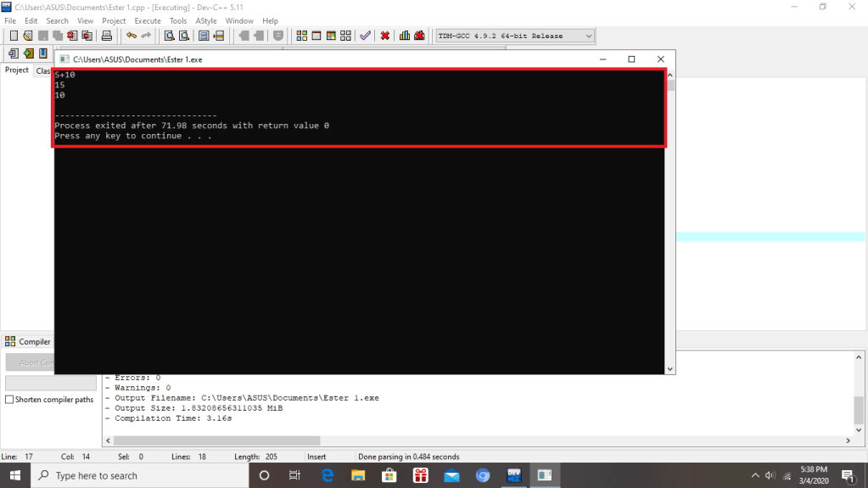Click the red X Stop Execution icon

[x=385, y=36]
